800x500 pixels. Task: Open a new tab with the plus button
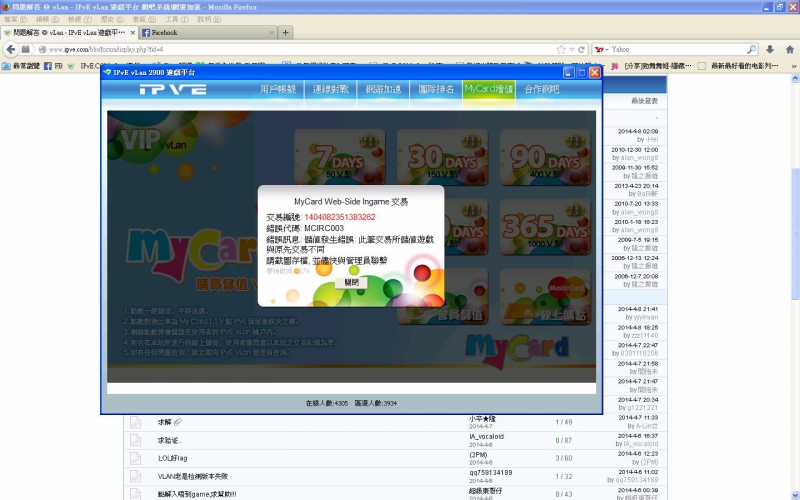pos(286,32)
